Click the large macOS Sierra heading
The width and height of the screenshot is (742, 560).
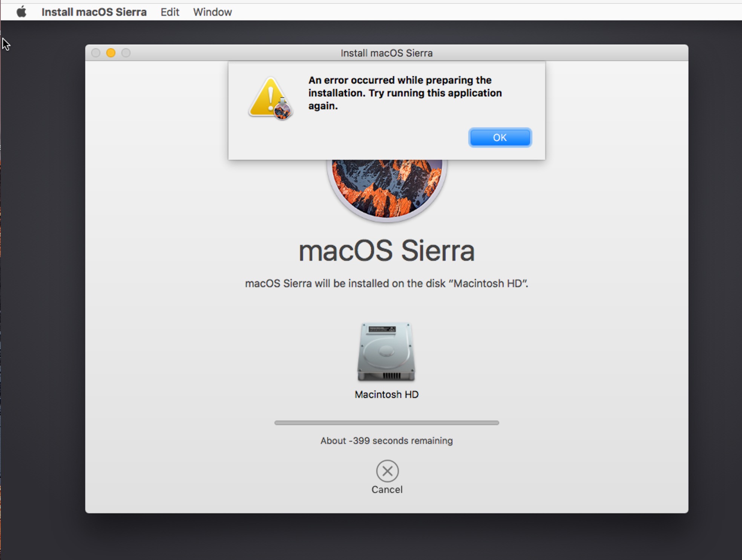[386, 251]
